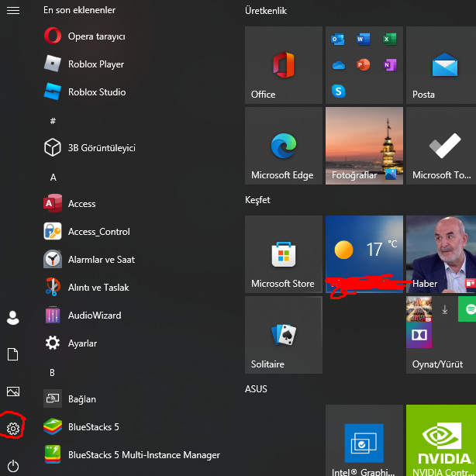This screenshot has height=476, width=476.
Task: Open the Fotoğraflar photo tile
Action: tap(364, 146)
